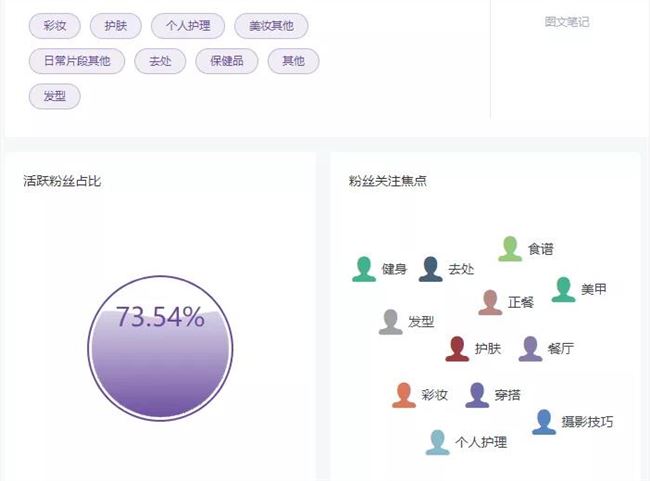Click the 粉丝关注焦点 panel title
Viewport: 650px width, 481px height.
click(x=388, y=181)
